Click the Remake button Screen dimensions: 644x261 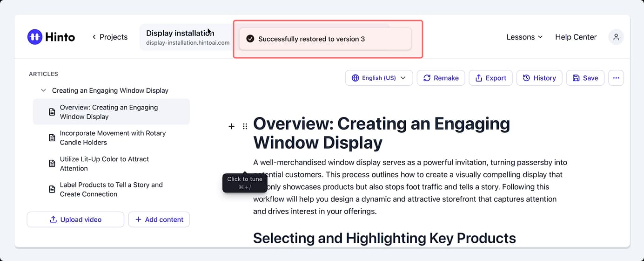point(441,78)
